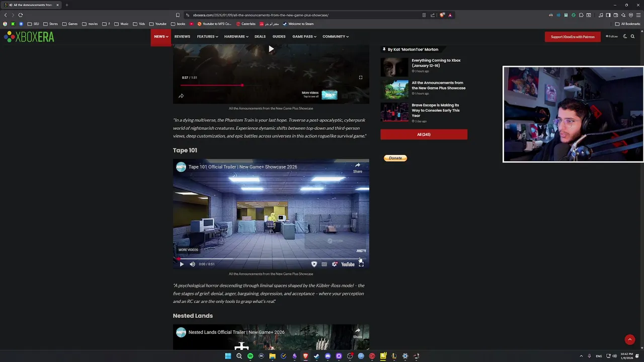
Task: Open Brave Shields lion icon
Action: [442, 15]
